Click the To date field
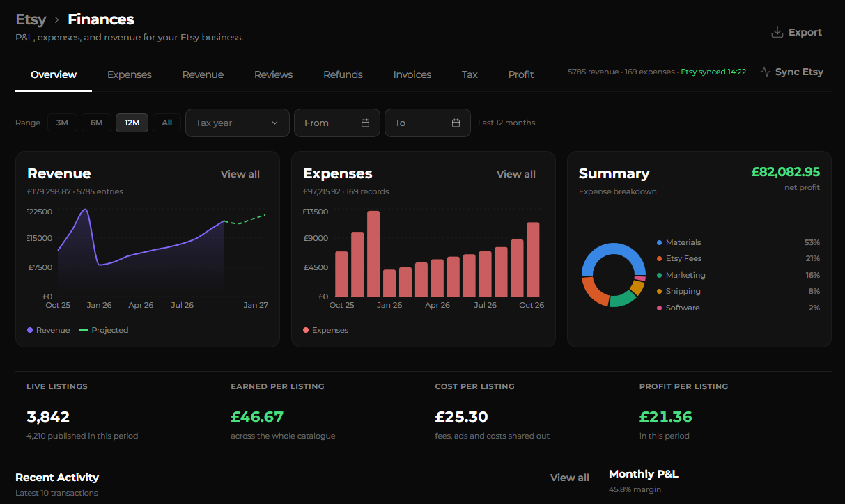The image size is (845, 504). click(428, 123)
